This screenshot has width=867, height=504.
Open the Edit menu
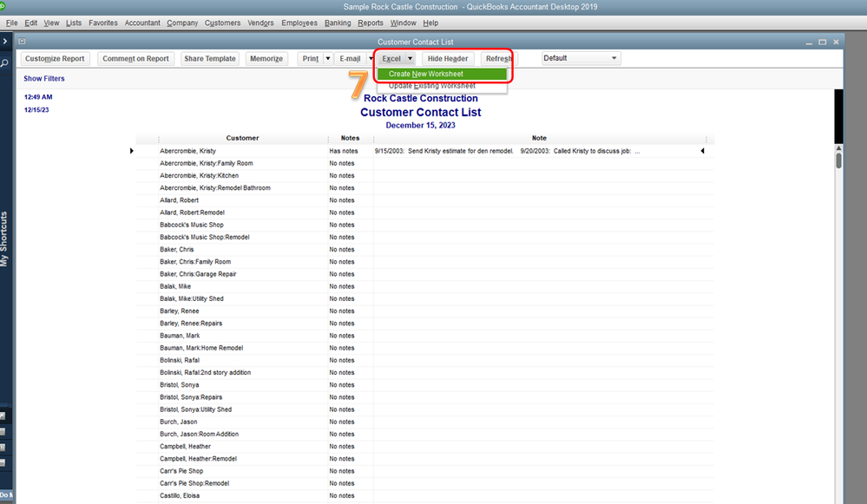31,23
